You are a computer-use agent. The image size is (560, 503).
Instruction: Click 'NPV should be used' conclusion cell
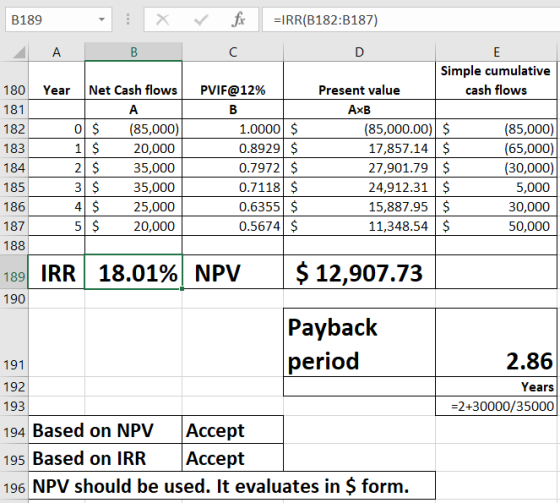[232, 486]
